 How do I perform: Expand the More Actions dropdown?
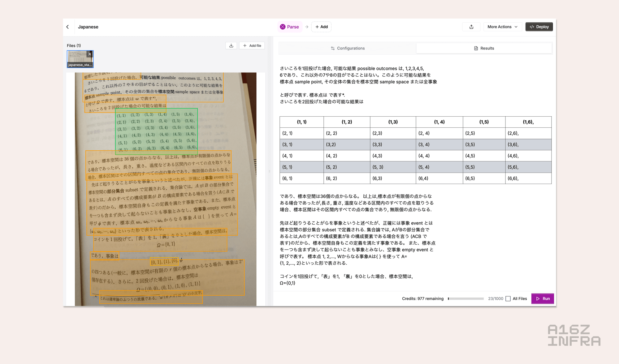502,27
